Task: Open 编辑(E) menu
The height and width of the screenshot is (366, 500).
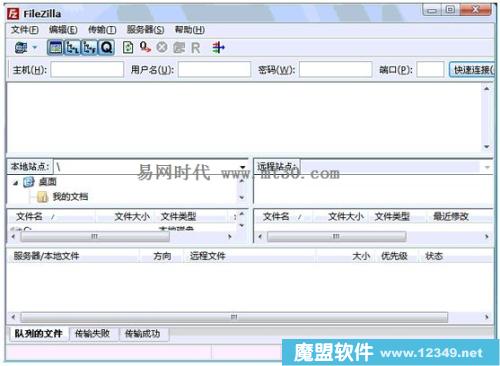Action: pyautogui.click(x=63, y=30)
